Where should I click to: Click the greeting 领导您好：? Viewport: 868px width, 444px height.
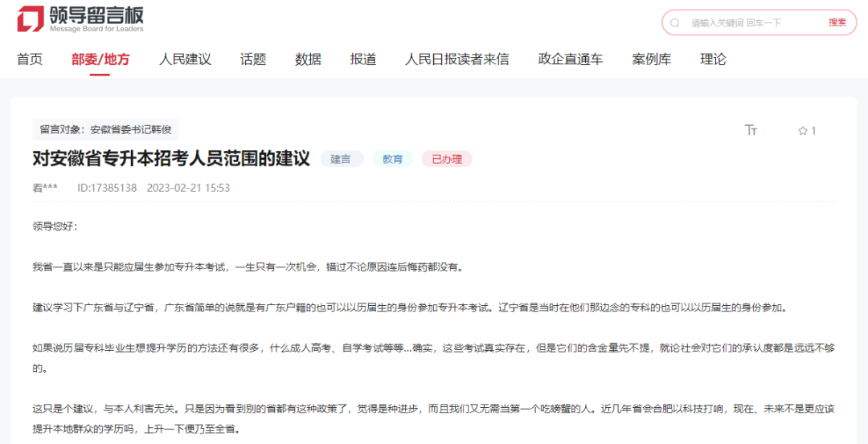pyautogui.click(x=55, y=227)
